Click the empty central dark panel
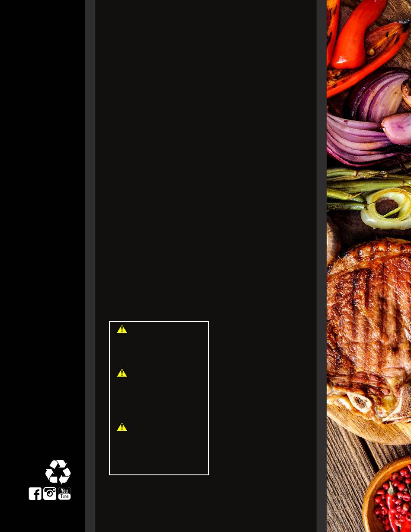This screenshot has width=411, height=532. click(206, 160)
